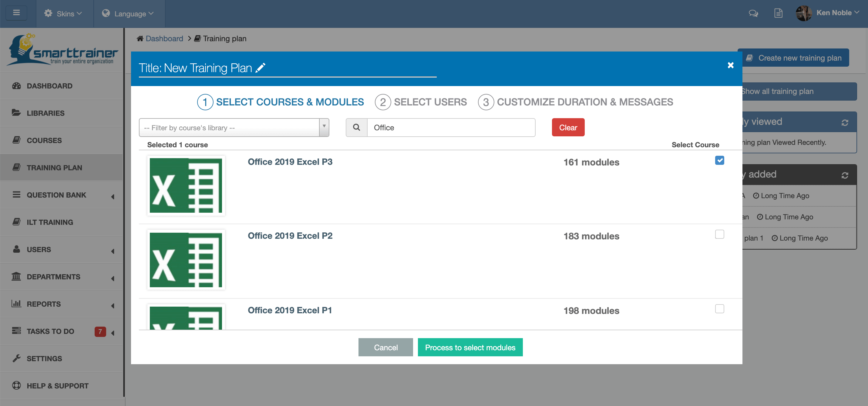Open the Office 2019 Excel P1 course title
This screenshot has width=868, height=406.
pyautogui.click(x=290, y=310)
